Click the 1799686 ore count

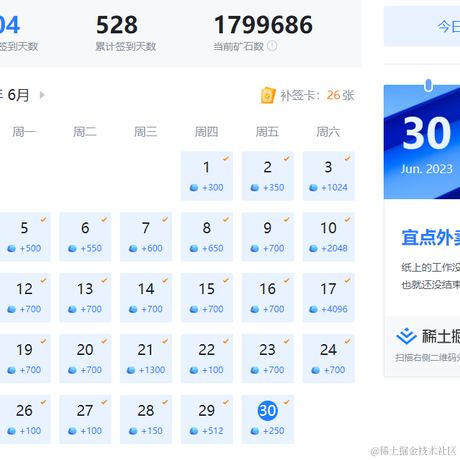(263, 25)
